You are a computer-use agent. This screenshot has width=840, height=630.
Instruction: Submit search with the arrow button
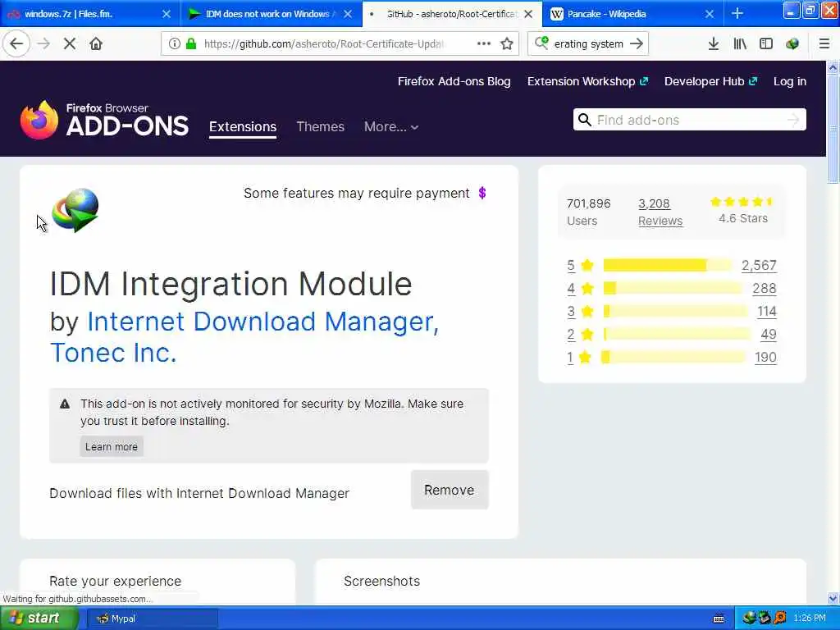tap(637, 44)
